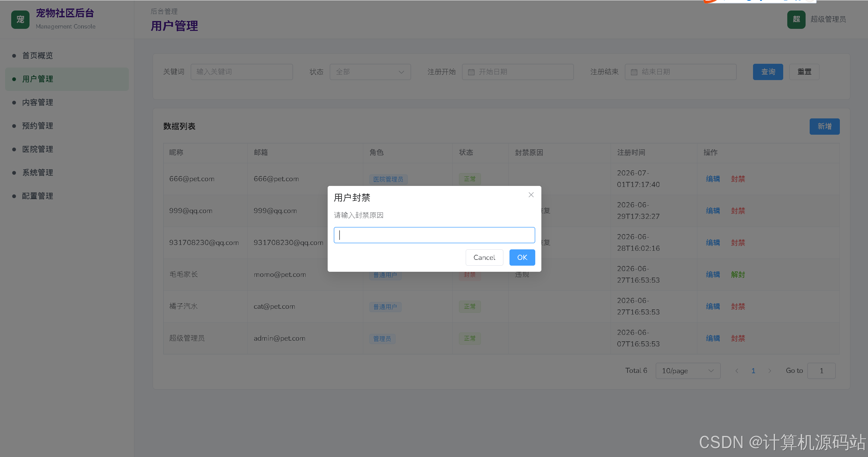Open the 状态 dropdown showing 全部
The image size is (868, 457).
click(370, 72)
